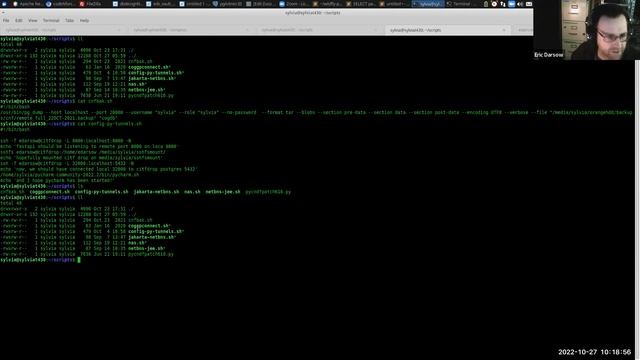Click the pg_dump command line

click(x=316, y=115)
